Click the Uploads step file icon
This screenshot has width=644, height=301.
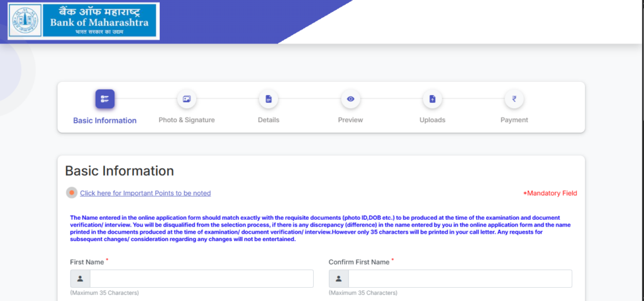[x=432, y=99]
